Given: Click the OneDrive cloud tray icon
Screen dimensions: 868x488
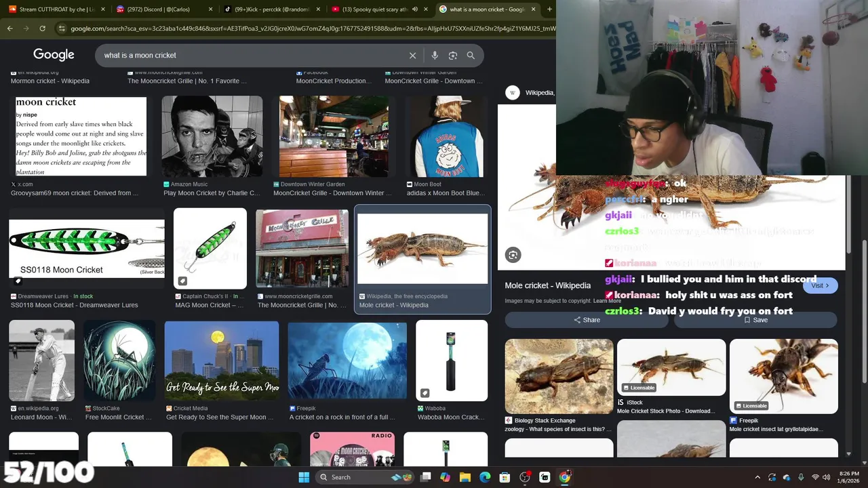Looking at the screenshot, I should (787, 477).
